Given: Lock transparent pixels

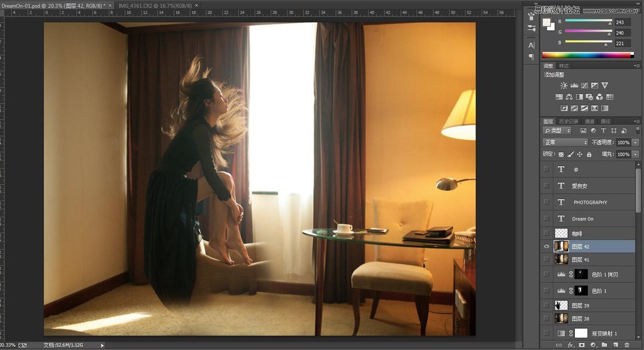Looking at the screenshot, I should 561,155.
